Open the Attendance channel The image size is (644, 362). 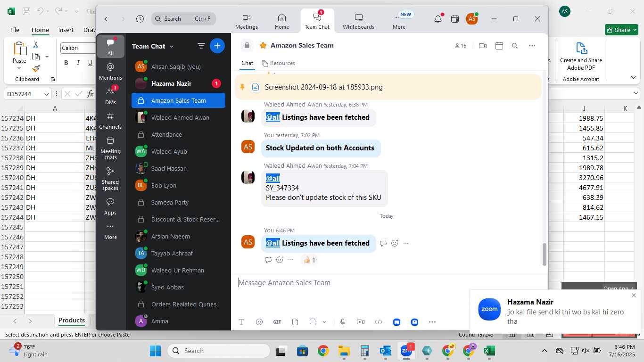pos(178,134)
